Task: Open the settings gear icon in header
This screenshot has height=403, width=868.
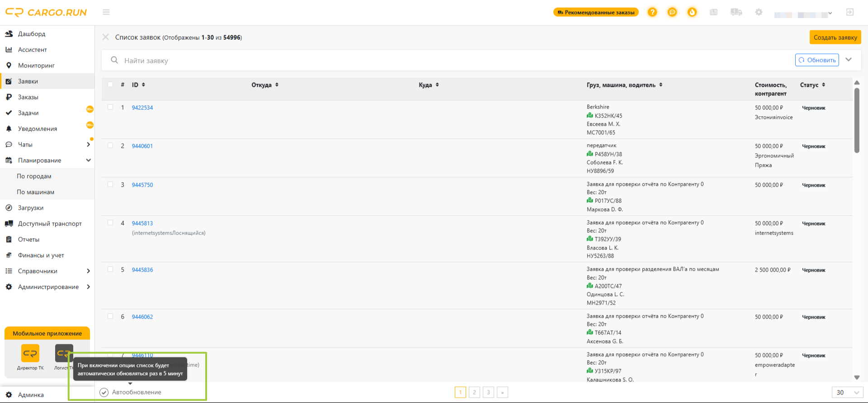Action: point(759,12)
